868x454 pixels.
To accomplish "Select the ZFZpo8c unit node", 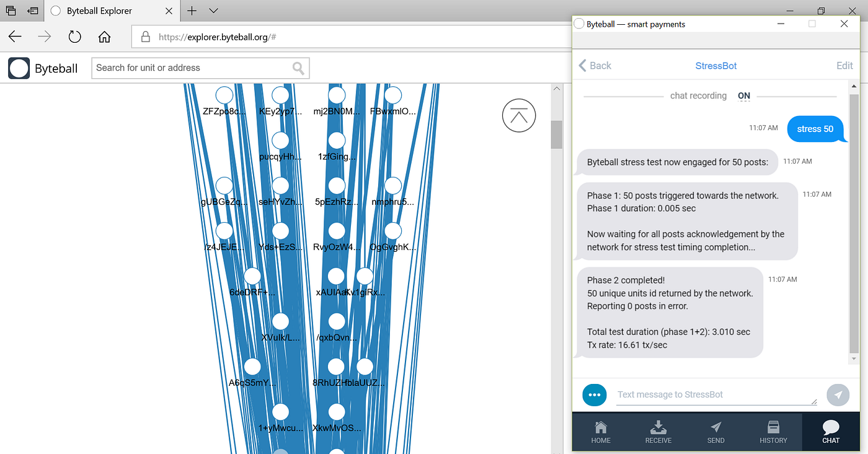I will (x=224, y=96).
